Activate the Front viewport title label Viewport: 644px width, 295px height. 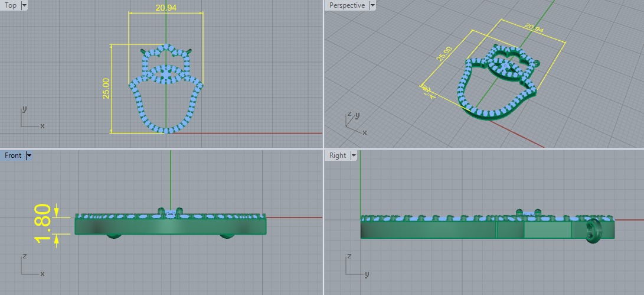pos(13,155)
